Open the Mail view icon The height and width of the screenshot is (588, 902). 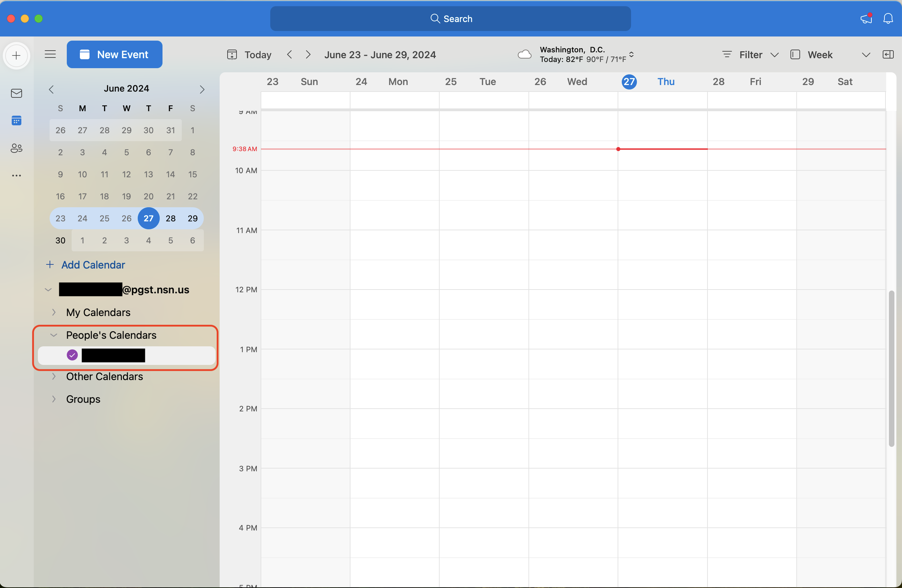(x=16, y=93)
